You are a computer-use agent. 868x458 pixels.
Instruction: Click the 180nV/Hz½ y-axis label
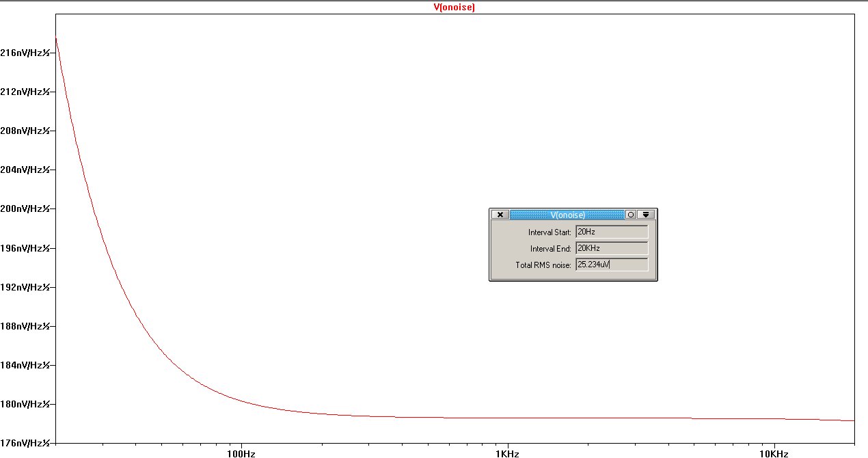point(25,404)
